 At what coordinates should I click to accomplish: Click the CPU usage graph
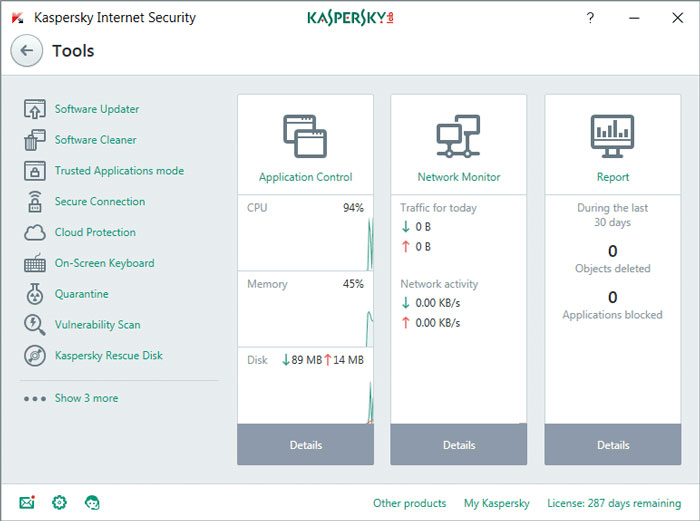tap(305, 243)
